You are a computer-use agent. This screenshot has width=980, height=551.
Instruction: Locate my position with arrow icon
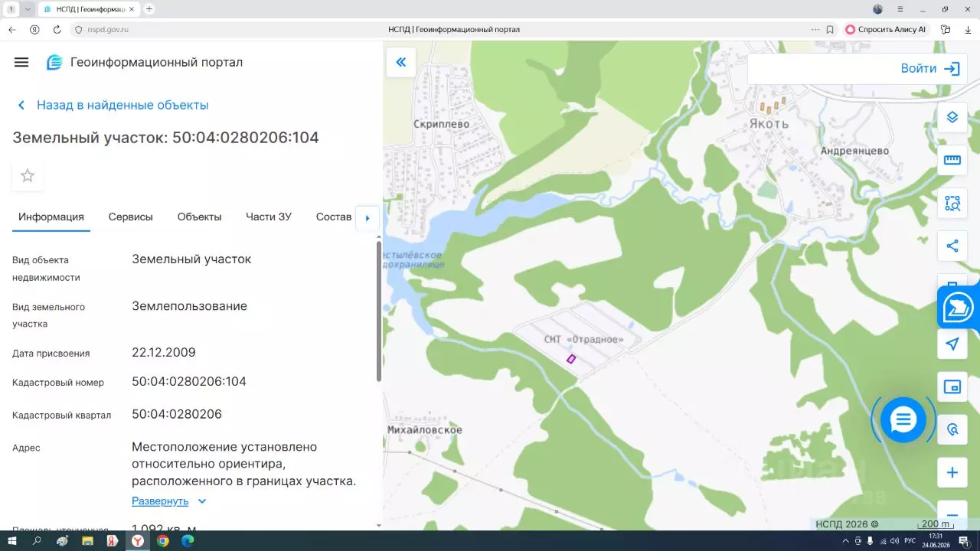point(952,344)
